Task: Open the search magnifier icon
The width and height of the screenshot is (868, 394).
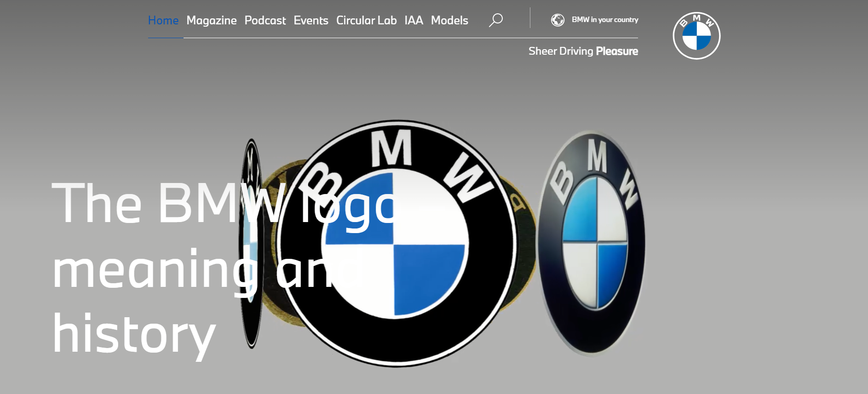Action: click(495, 20)
